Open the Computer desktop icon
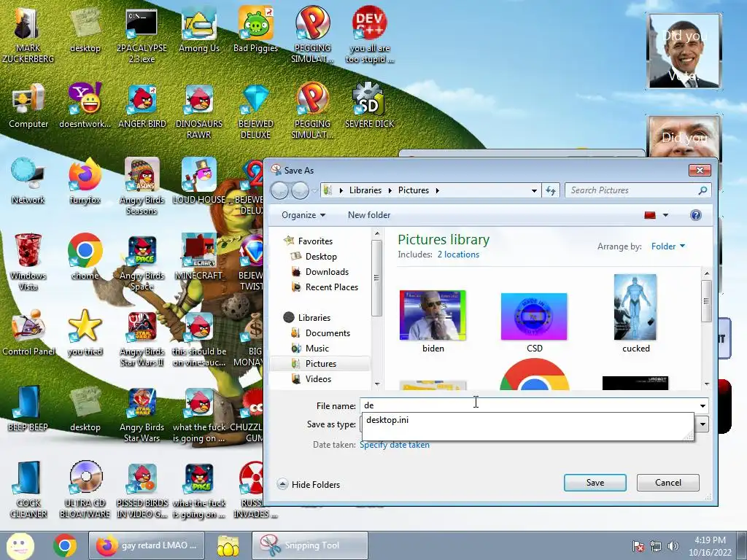Viewport: 747px width, 560px height. click(28, 106)
